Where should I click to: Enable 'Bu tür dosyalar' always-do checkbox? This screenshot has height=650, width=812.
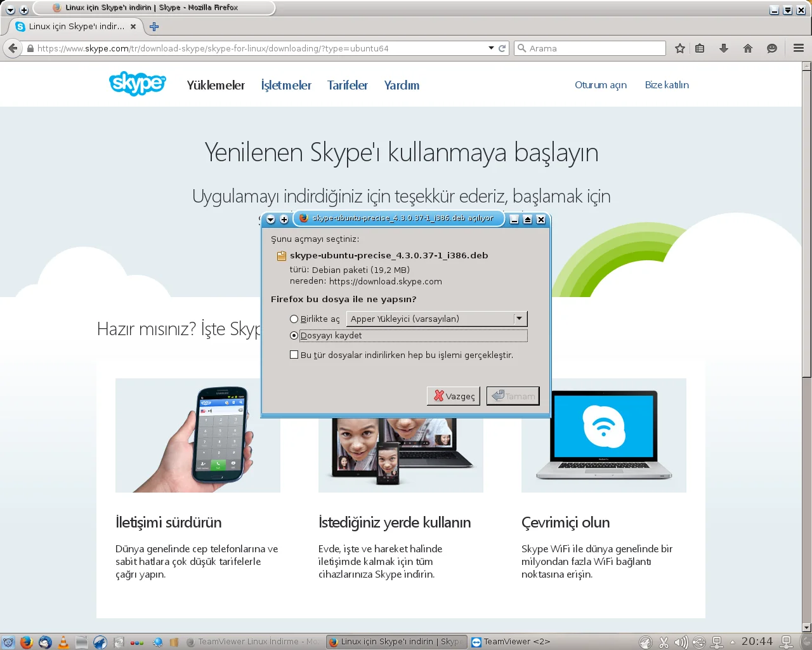coord(294,355)
